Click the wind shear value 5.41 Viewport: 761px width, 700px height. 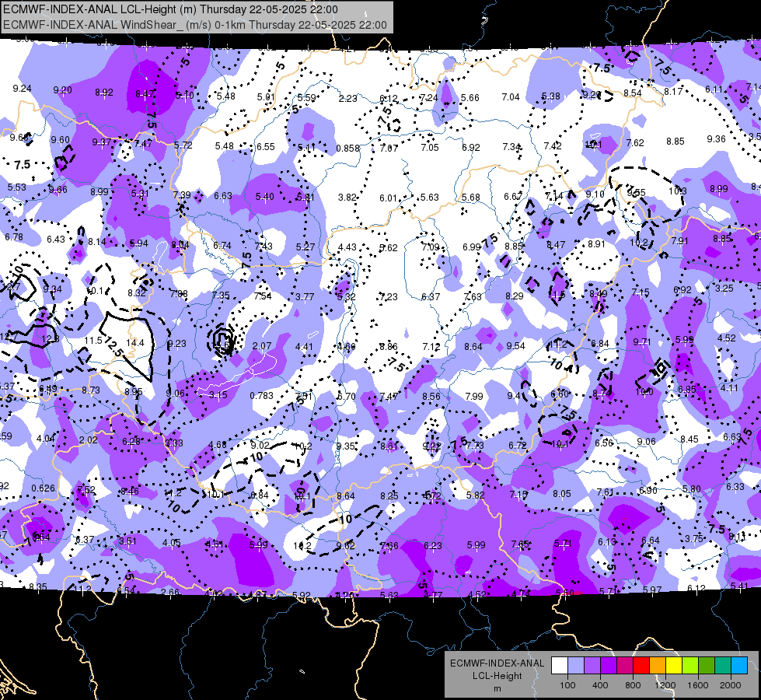click(739, 586)
